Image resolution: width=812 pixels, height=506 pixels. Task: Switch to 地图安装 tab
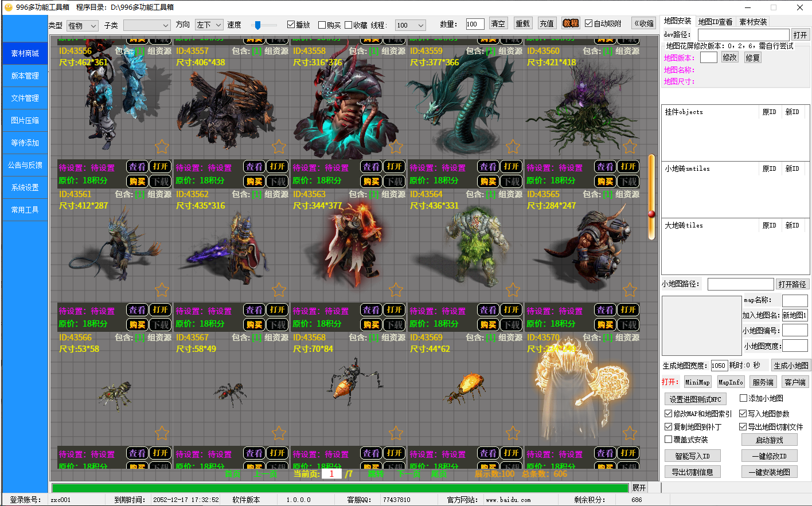[x=677, y=21]
